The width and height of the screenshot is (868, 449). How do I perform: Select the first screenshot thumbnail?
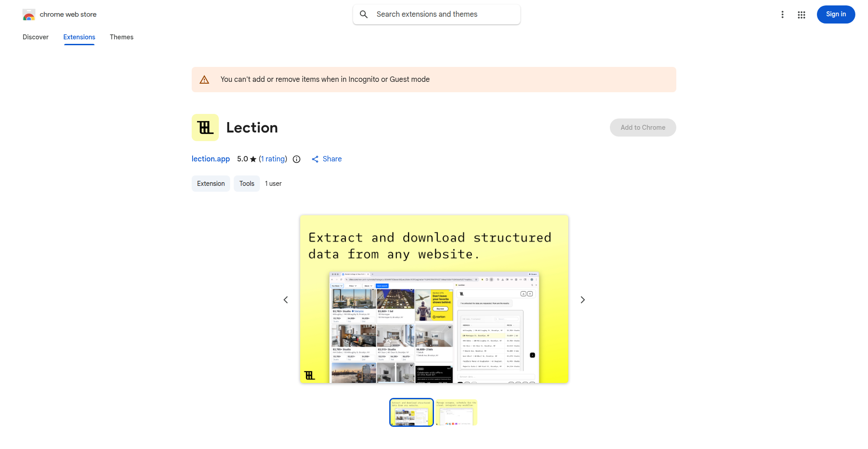411,412
